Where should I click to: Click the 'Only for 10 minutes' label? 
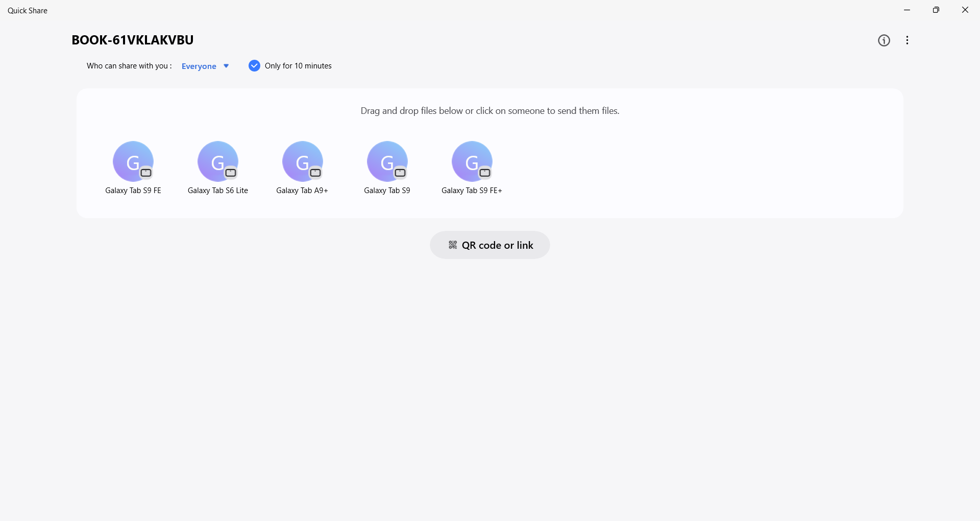(298, 66)
